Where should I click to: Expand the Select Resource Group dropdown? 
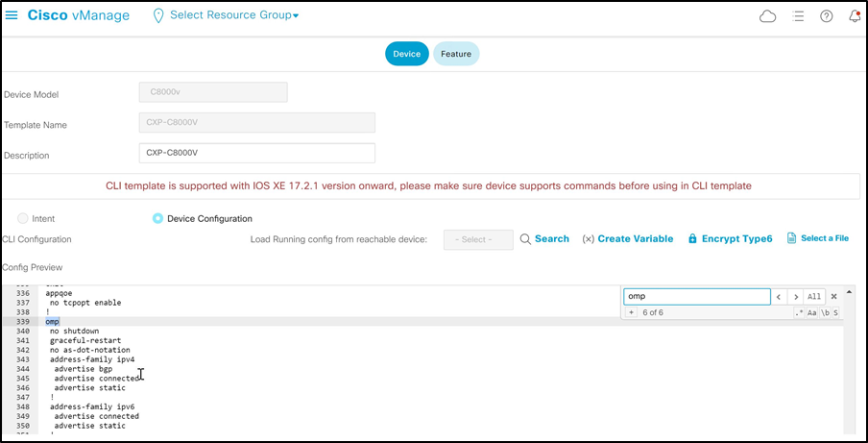(234, 15)
